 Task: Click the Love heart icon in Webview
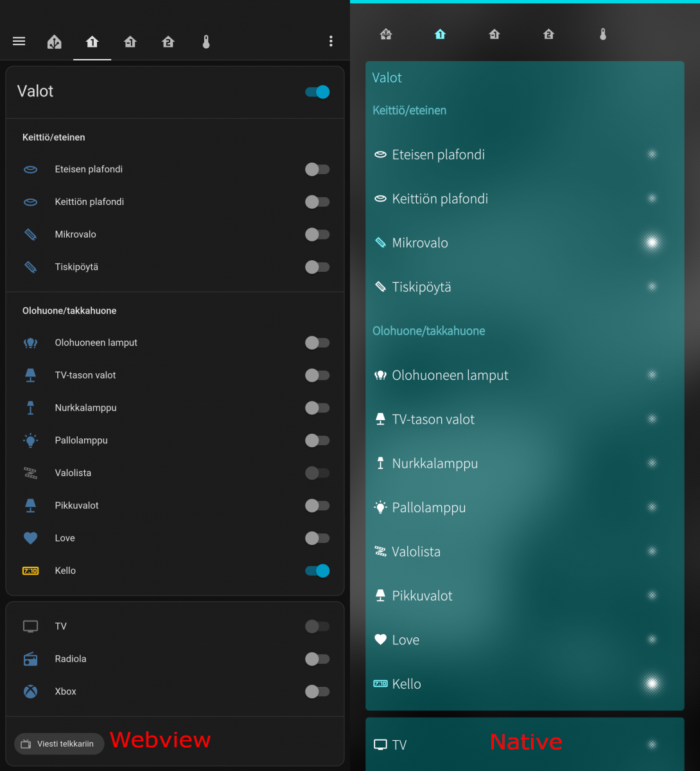pyautogui.click(x=30, y=538)
